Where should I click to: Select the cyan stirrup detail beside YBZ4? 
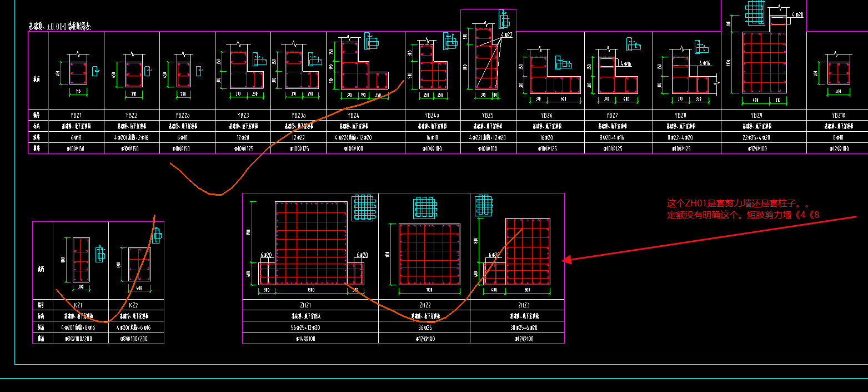click(371, 41)
